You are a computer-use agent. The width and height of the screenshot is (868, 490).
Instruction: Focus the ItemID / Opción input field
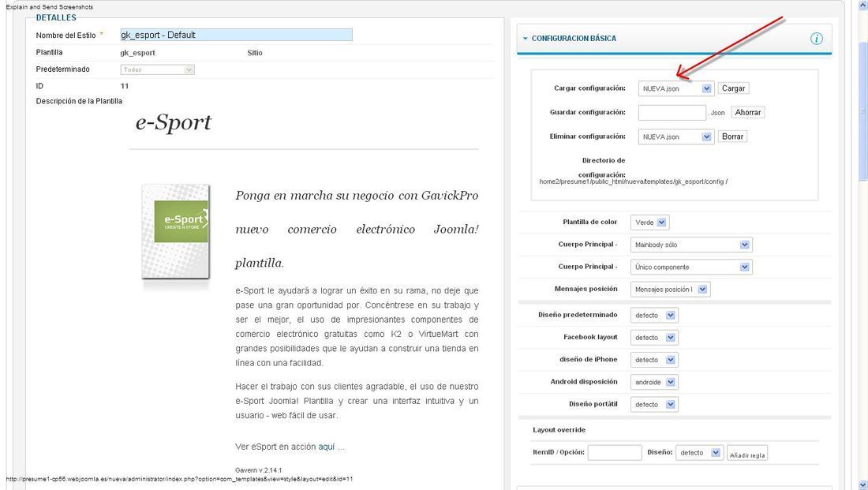(615, 452)
